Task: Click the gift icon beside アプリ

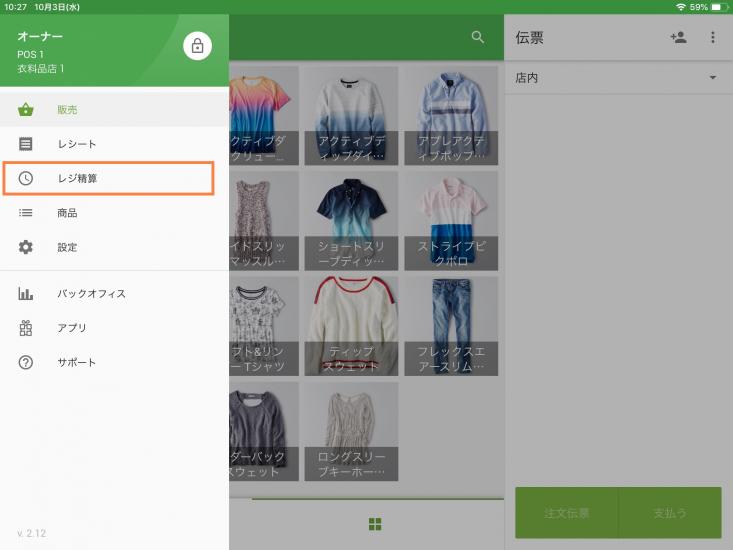Action: 26,328
